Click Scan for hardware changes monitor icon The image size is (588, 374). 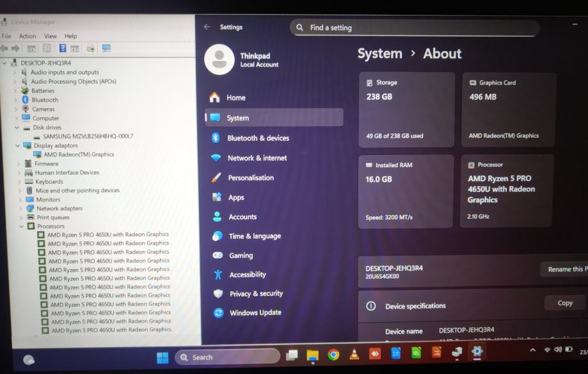point(106,48)
